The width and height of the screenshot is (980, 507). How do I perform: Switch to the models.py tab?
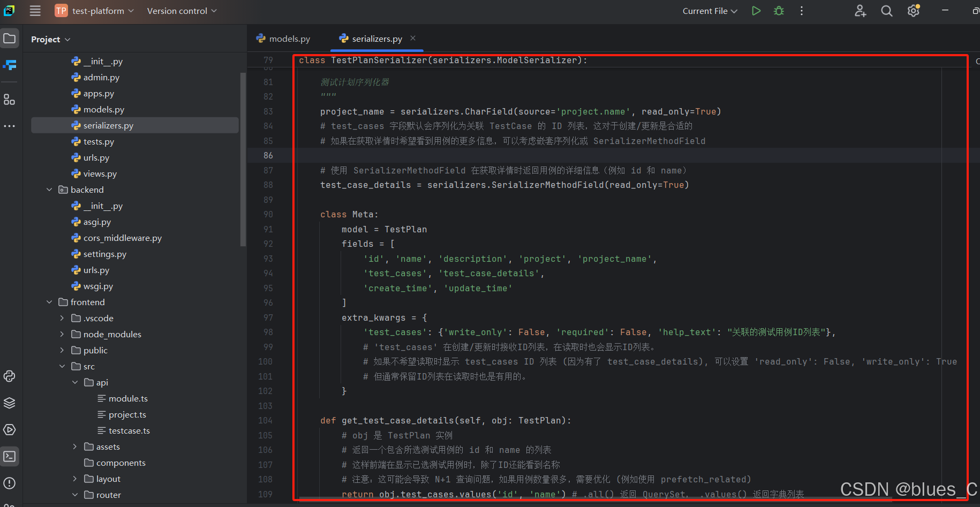[283, 39]
